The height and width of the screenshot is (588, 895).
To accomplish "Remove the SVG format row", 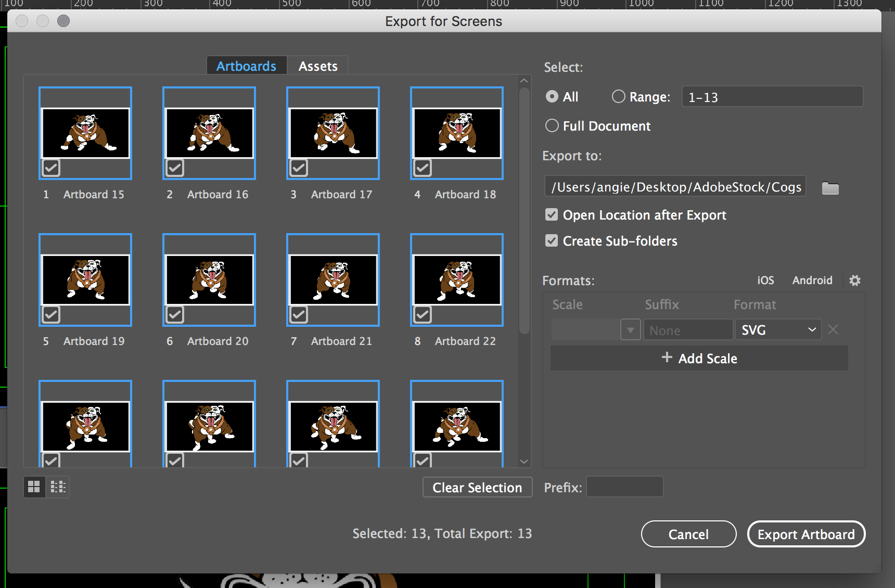I will [x=833, y=329].
